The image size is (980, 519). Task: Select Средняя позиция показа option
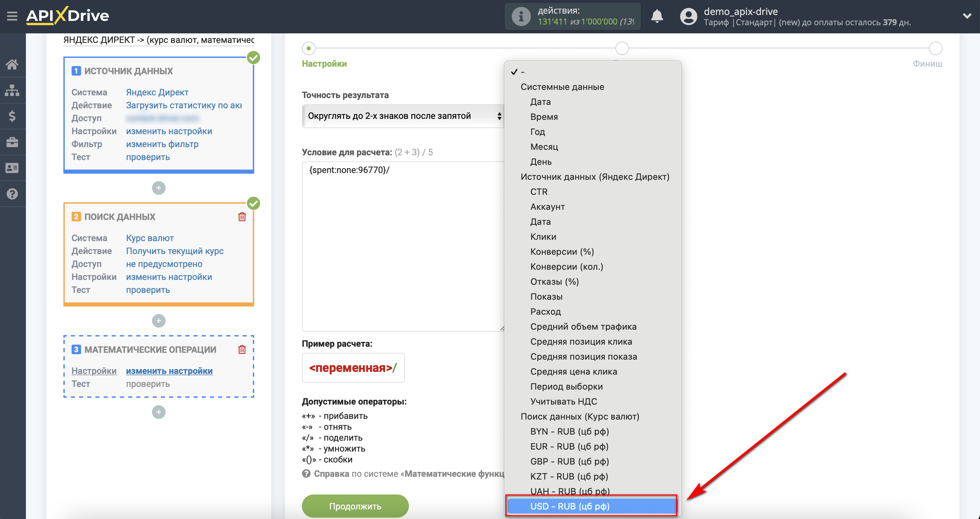coord(593,356)
